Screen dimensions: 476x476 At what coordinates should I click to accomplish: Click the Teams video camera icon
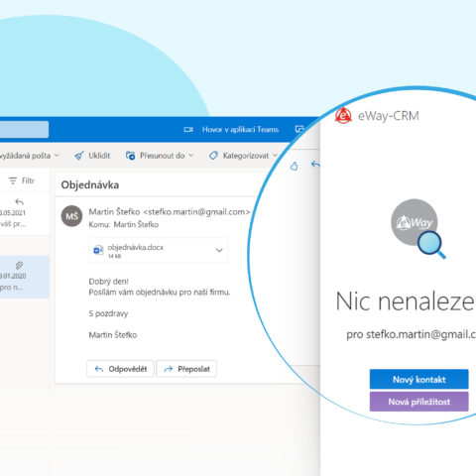pos(188,130)
